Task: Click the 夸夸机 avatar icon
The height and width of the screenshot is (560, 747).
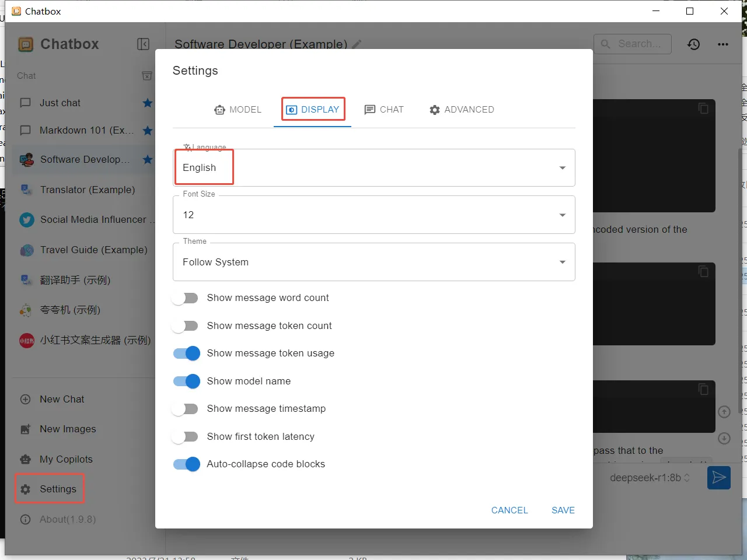Action: pyautogui.click(x=26, y=310)
